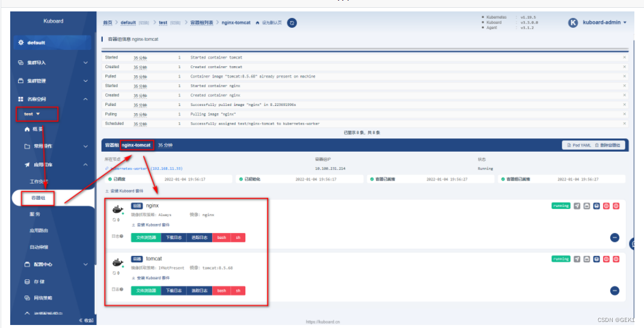644x328 pixels.
Task: Click 追踪日志 for nginx container
Action: (x=200, y=238)
